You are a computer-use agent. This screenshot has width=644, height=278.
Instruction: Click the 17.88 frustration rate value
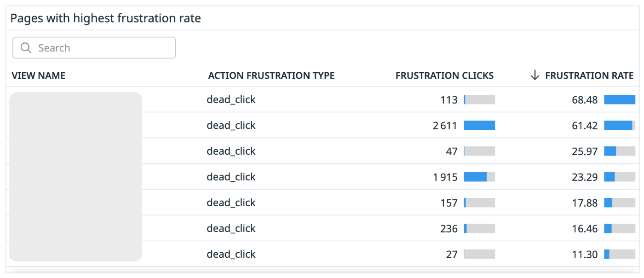(x=585, y=203)
